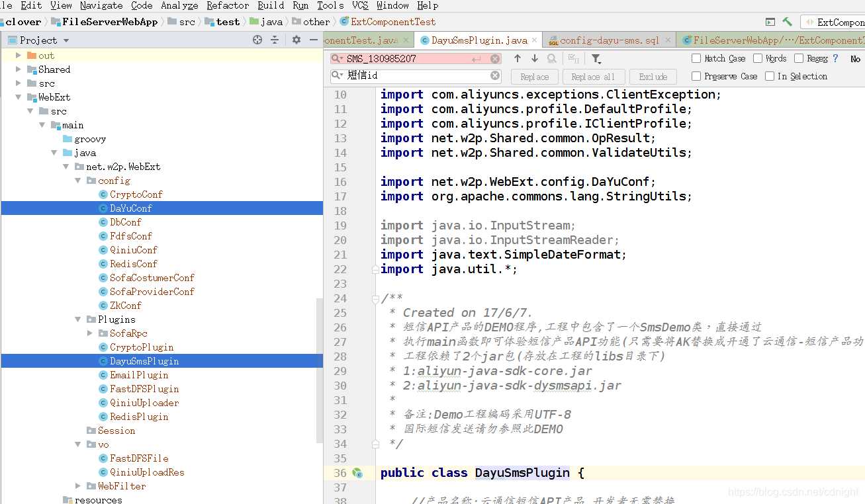This screenshot has width=865, height=504.
Task: Open the VCS menu
Action: (x=360, y=5)
